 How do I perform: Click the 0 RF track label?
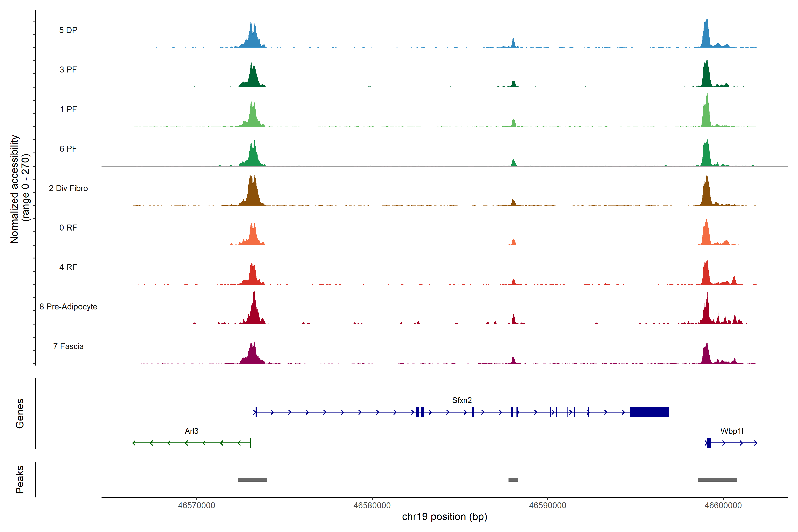click(x=68, y=228)
